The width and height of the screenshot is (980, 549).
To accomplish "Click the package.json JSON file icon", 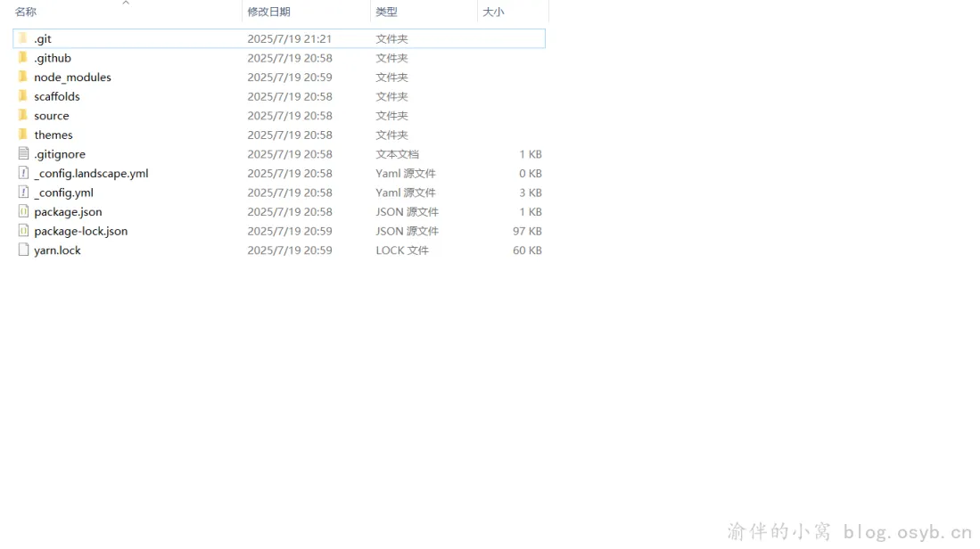I will pyautogui.click(x=23, y=211).
